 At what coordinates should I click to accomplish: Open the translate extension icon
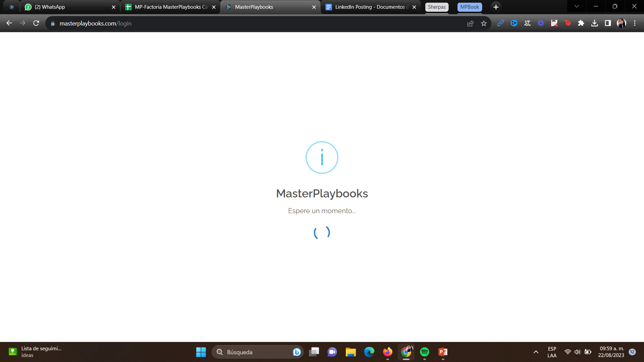(x=527, y=23)
